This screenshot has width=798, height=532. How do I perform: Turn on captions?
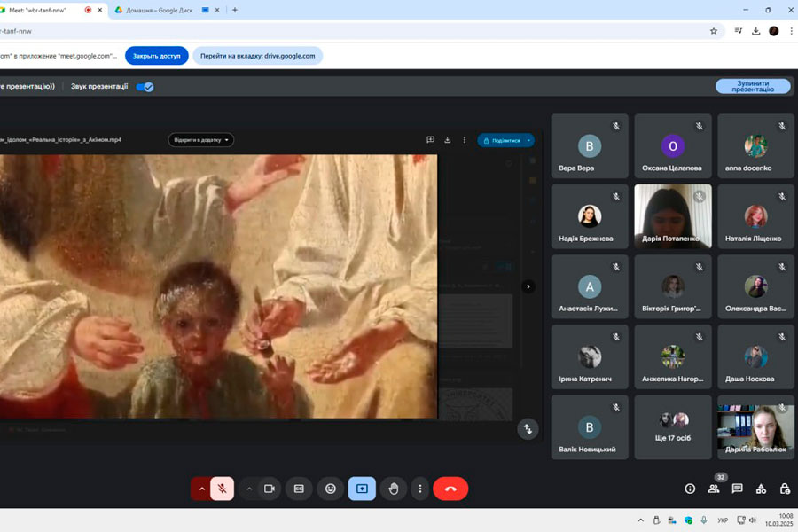click(299, 489)
